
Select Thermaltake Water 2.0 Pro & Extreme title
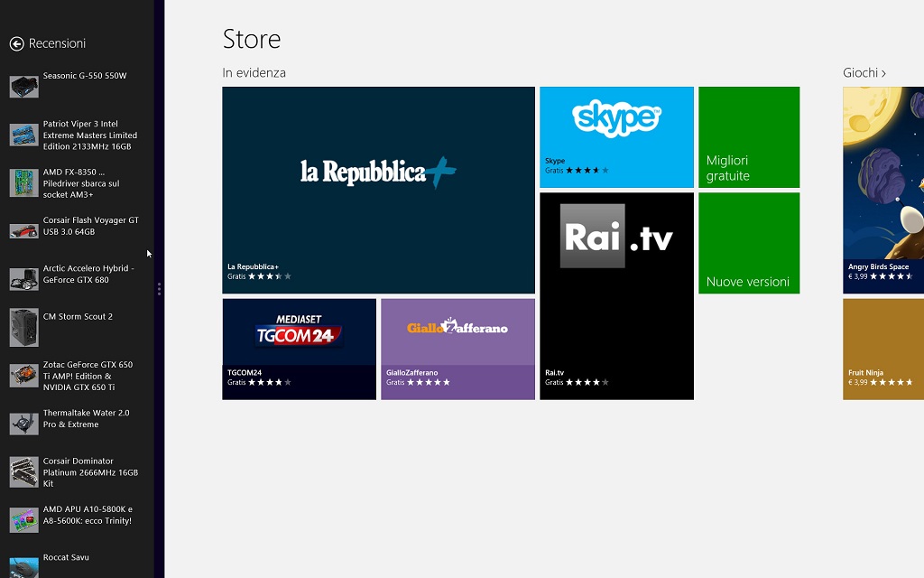coord(86,419)
